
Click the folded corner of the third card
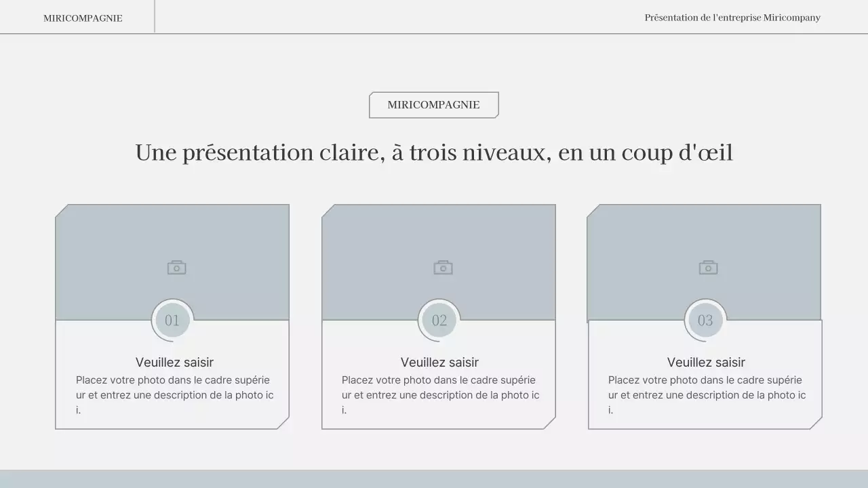pos(814,422)
